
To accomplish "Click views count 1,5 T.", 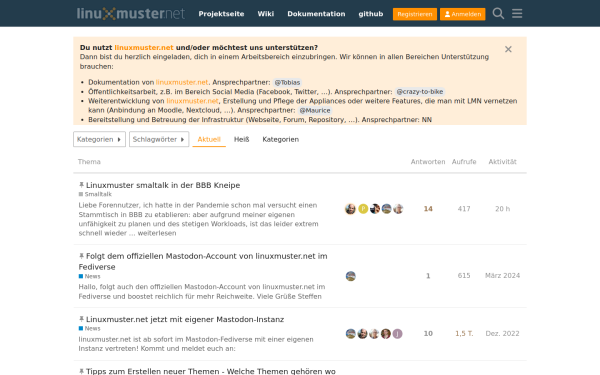I will tap(464, 334).
